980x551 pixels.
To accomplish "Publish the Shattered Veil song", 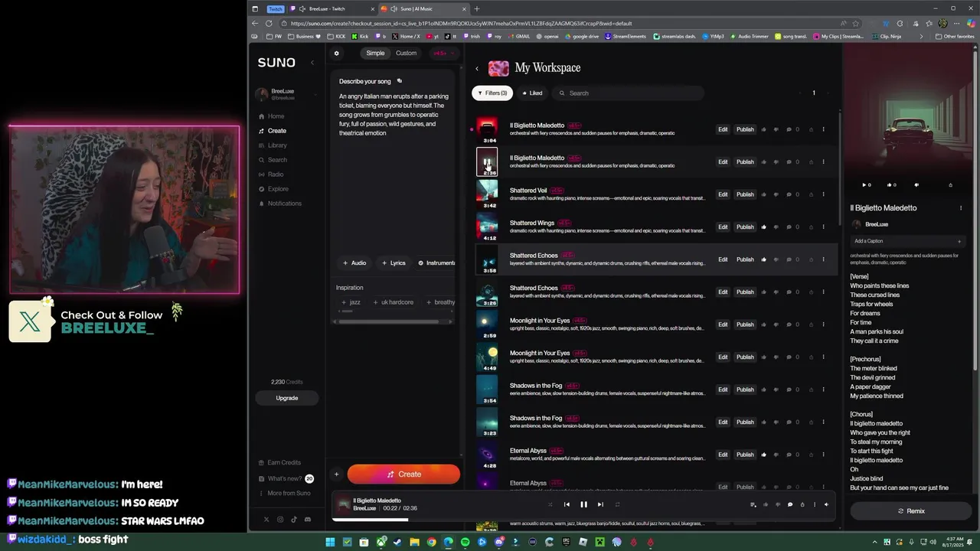I will coord(745,194).
